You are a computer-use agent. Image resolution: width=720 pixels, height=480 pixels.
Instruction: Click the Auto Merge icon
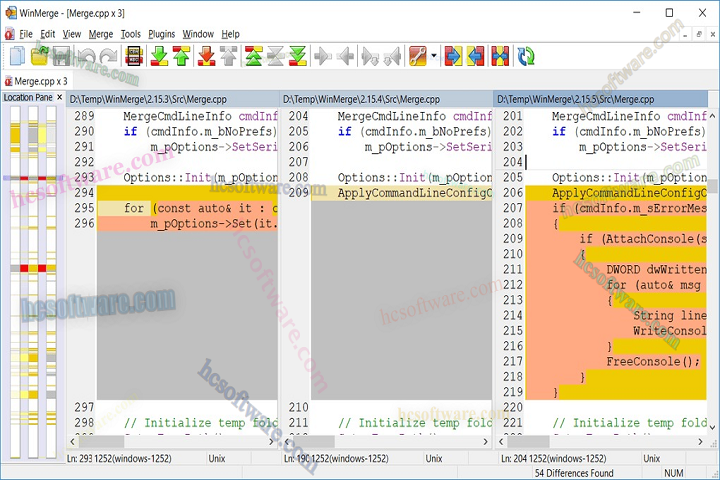500,56
